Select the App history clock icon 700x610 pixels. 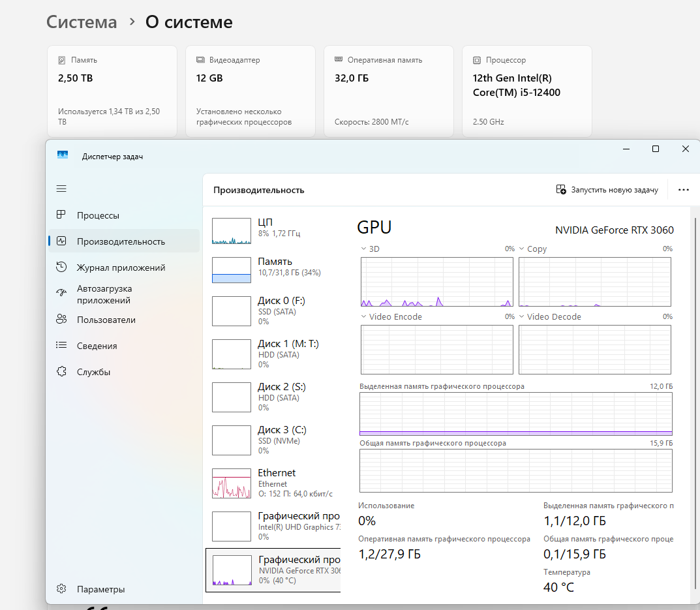[x=61, y=267]
